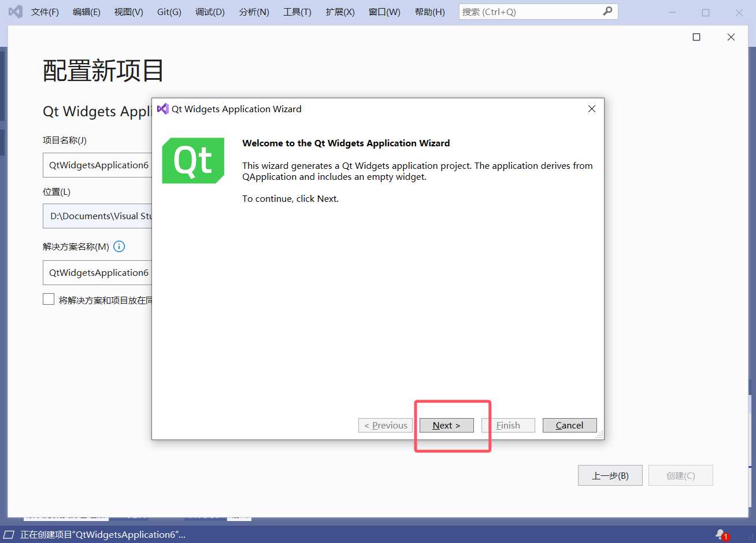Click the info icon next to 解决方案名称(M)

(x=119, y=246)
